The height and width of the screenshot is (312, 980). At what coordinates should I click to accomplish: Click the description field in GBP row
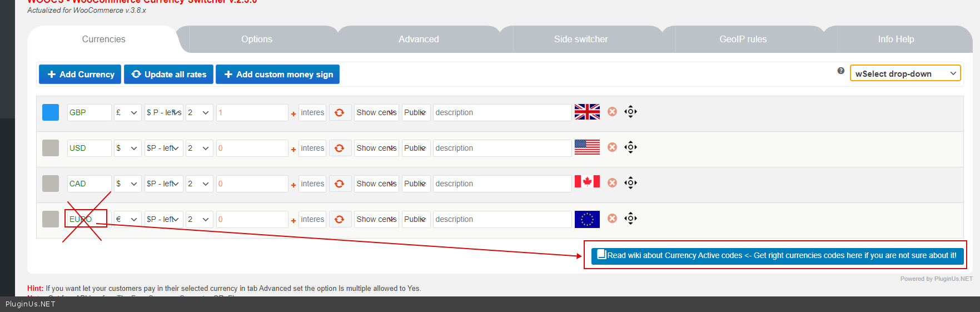click(502, 112)
